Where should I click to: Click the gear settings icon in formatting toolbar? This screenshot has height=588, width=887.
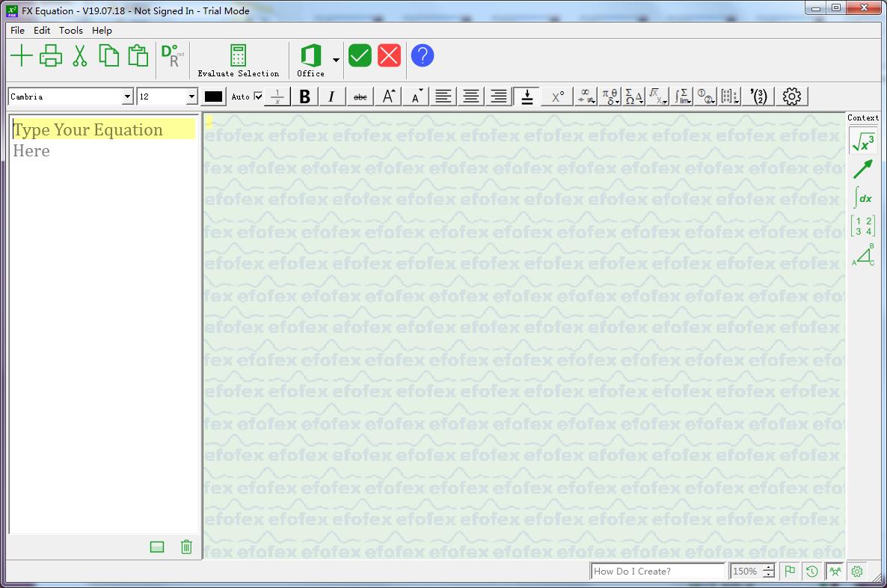pyautogui.click(x=792, y=97)
